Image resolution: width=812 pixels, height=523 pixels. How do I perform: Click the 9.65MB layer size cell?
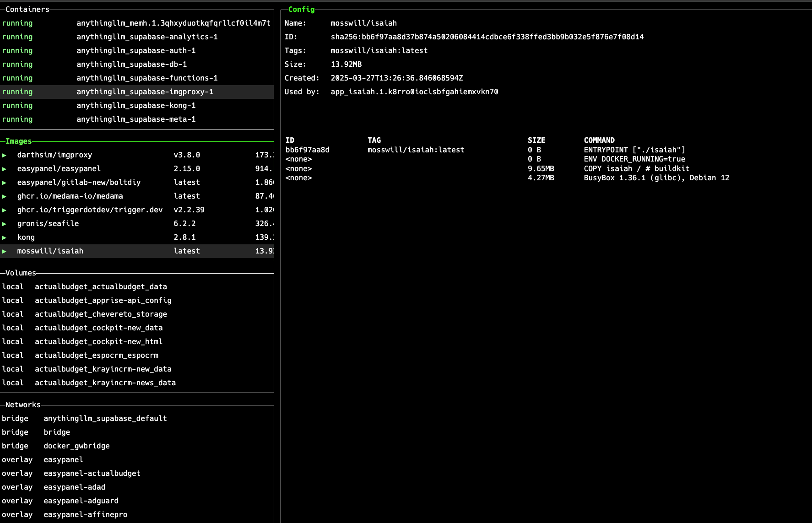(541, 168)
